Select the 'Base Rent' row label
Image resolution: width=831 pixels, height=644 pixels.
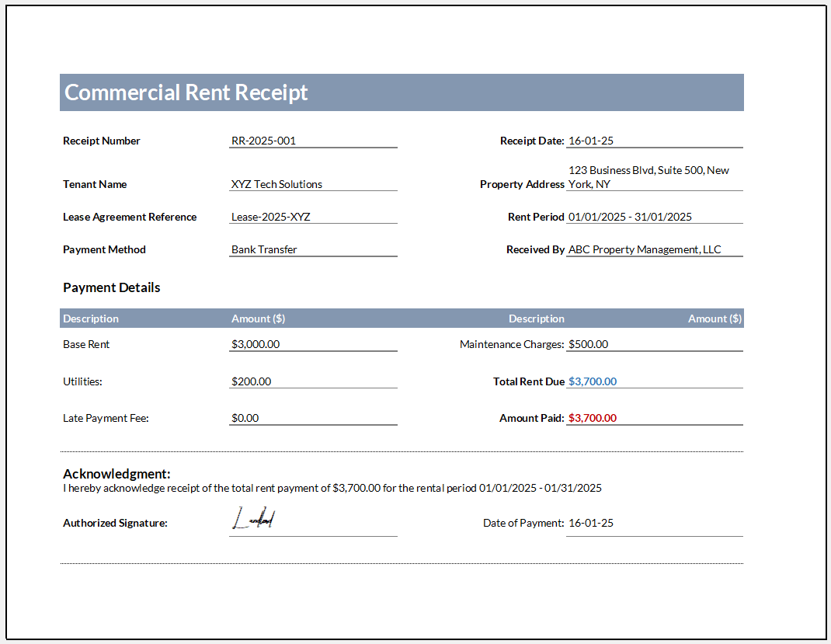tap(86, 344)
